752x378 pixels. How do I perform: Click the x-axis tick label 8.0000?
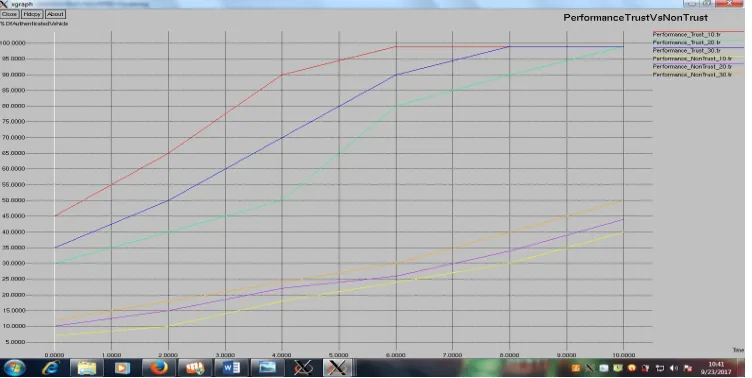[509, 355]
